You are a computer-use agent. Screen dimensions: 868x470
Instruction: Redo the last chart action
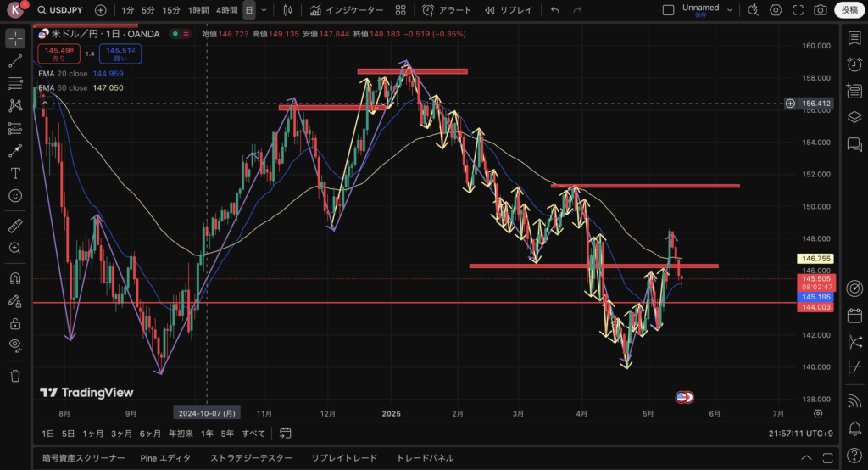point(577,10)
